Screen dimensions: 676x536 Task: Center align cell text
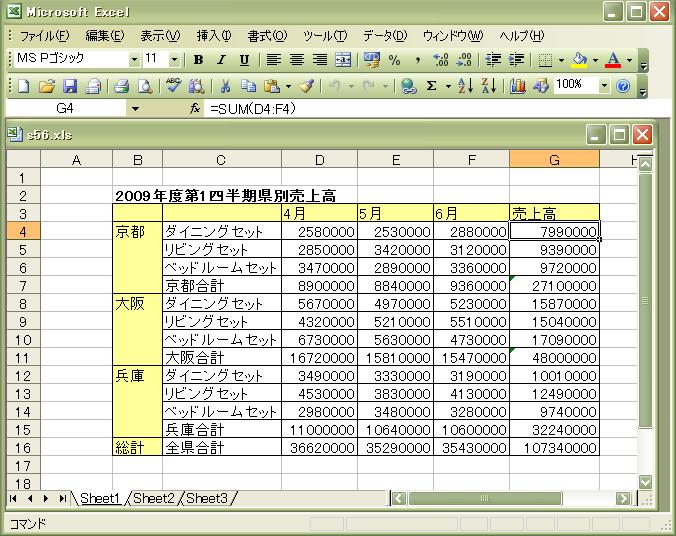click(x=297, y=60)
